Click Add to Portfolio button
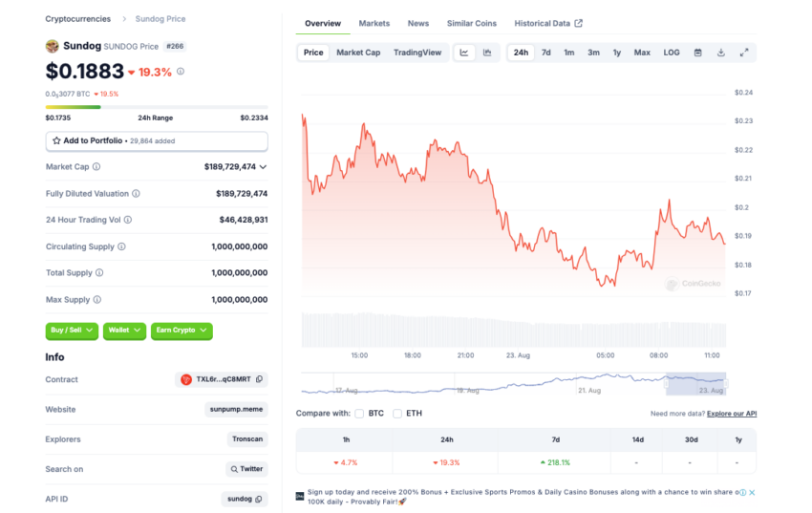Screen dimensions: 812x513 (x=157, y=140)
